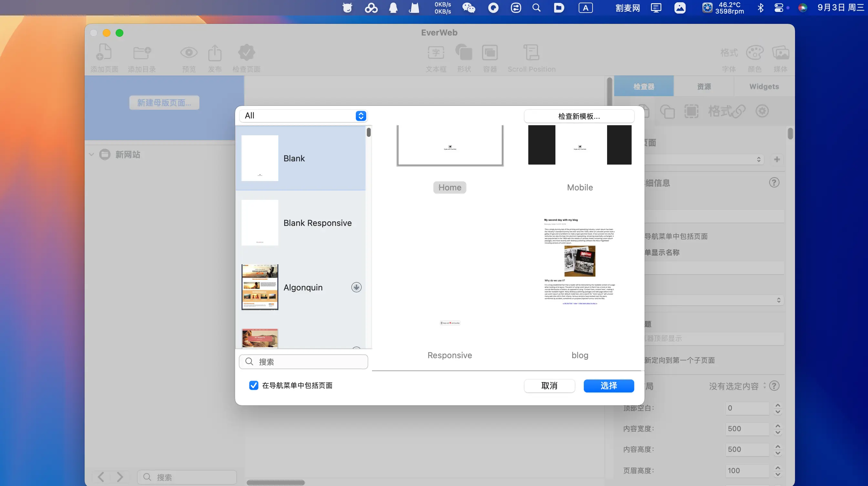Screen dimensions: 868x486
Task: Open the Colors (颜色) palette icon
Action: [754, 53]
